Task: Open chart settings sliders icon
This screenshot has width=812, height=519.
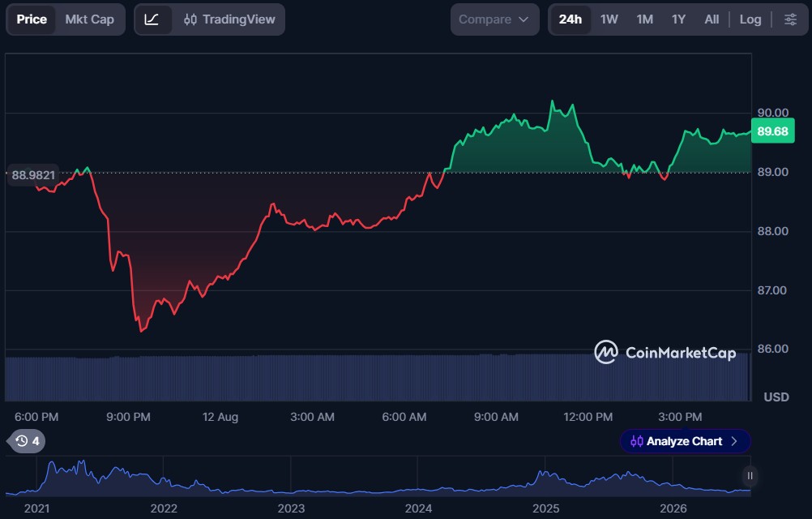Action: (790, 19)
